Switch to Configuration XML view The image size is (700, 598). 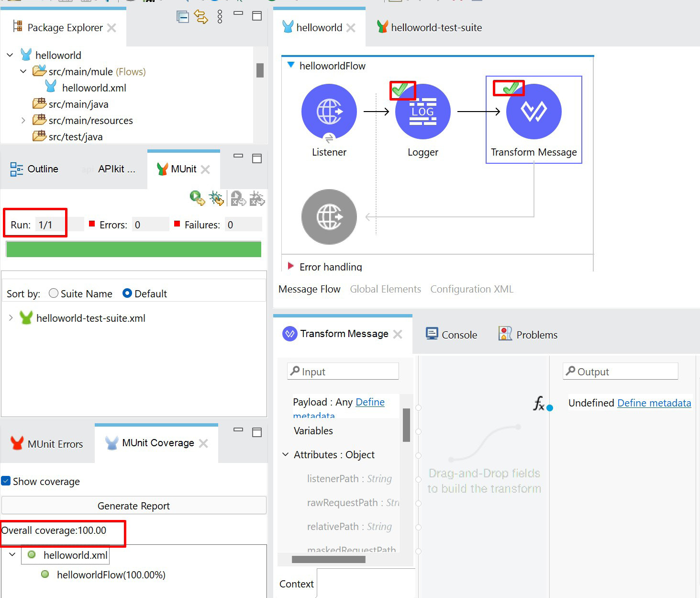click(472, 289)
